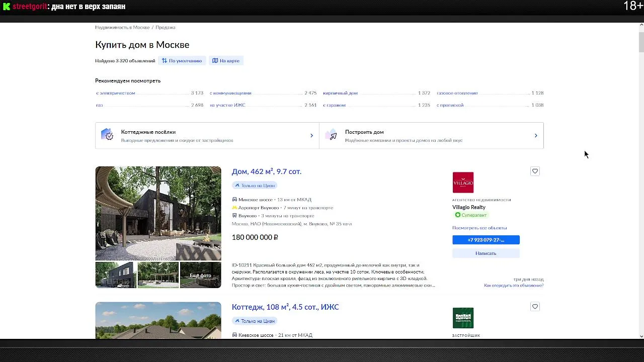The height and width of the screenshot is (362, 644).
Task: Filter by с пропиской
Action: click(450, 105)
